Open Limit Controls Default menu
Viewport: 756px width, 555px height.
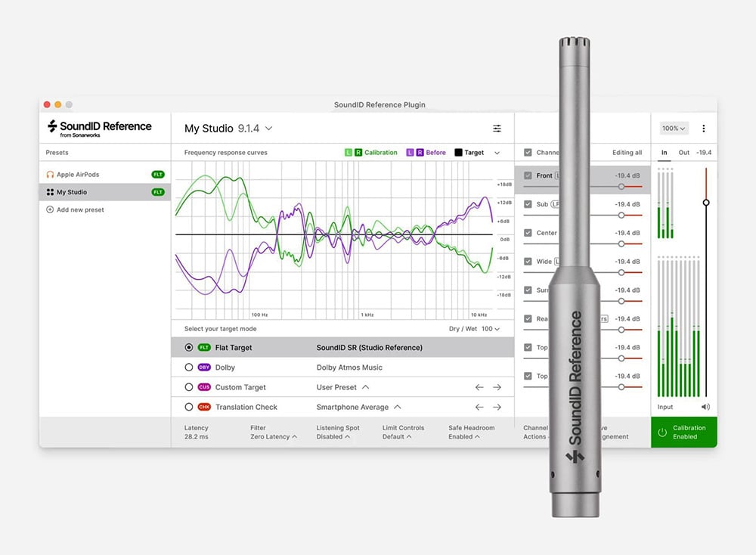(403, 433)
